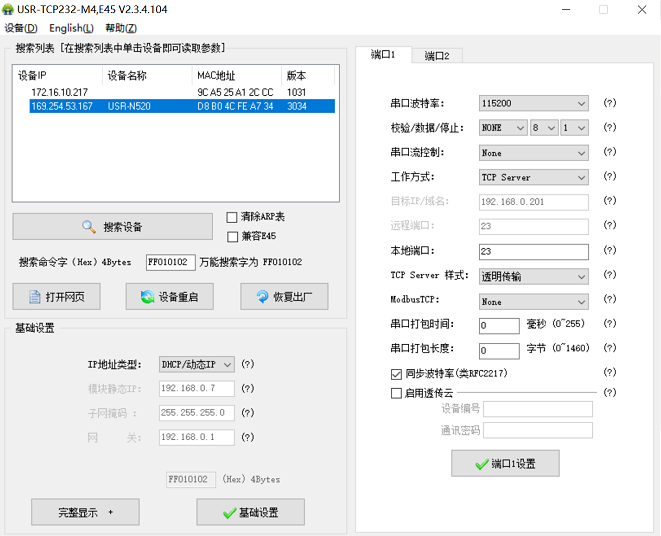This screenshot has height=536, width=661.
Task: Open the IP地址类型 DHCP dropdown
Action: click(197, 365)
